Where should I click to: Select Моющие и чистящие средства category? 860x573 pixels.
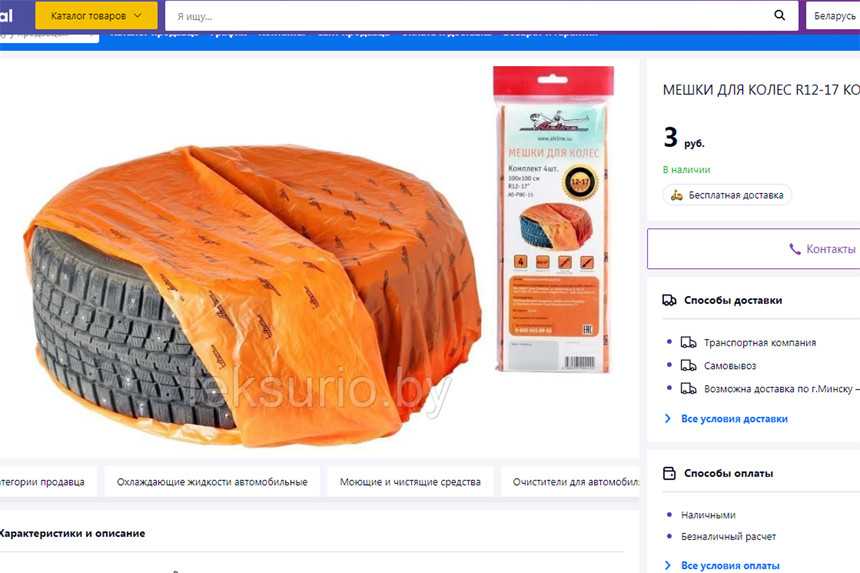tap(410, 482)
